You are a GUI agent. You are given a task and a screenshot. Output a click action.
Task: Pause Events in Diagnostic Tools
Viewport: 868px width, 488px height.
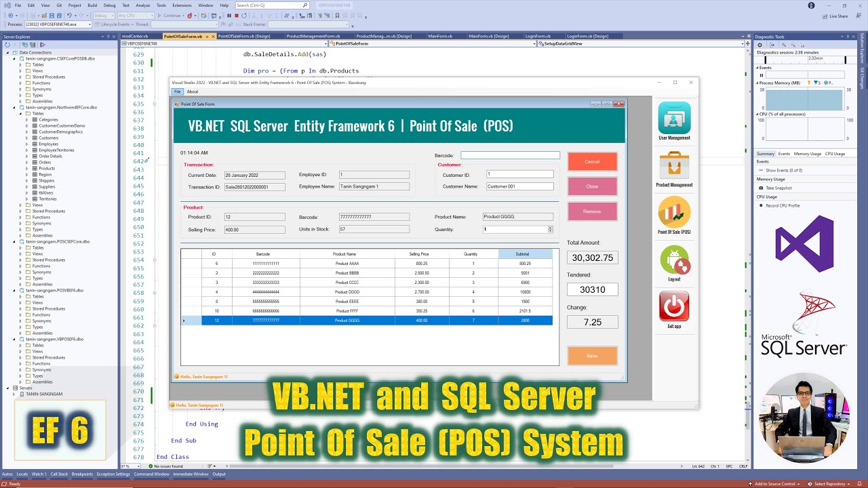click(x=762, y=75)
